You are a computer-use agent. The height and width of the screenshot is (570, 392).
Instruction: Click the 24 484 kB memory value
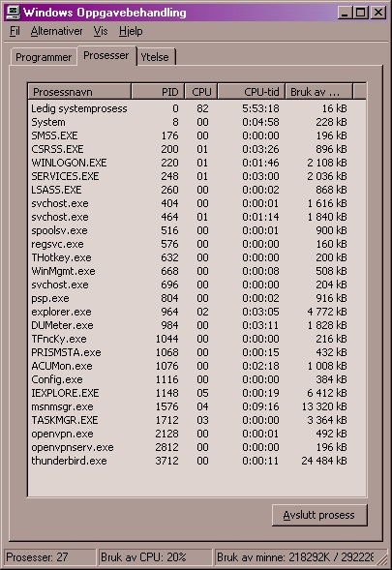pyautogui.click(x=324, y=461)
